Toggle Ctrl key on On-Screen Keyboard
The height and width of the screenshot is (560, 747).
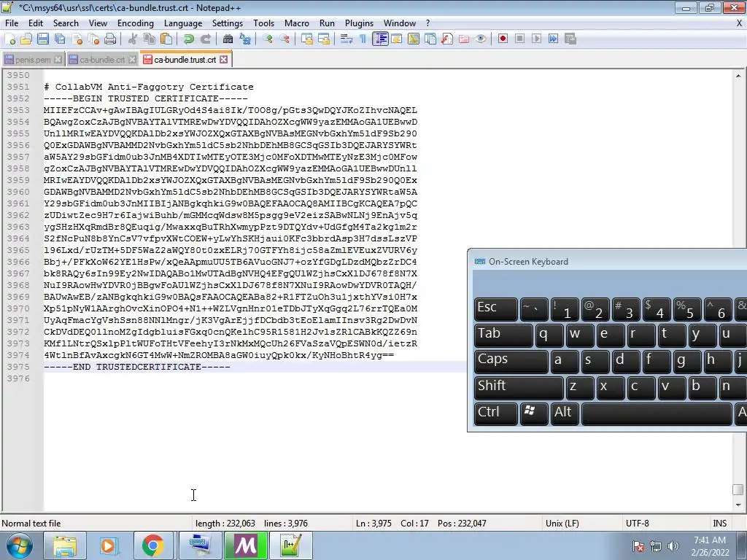496,414
